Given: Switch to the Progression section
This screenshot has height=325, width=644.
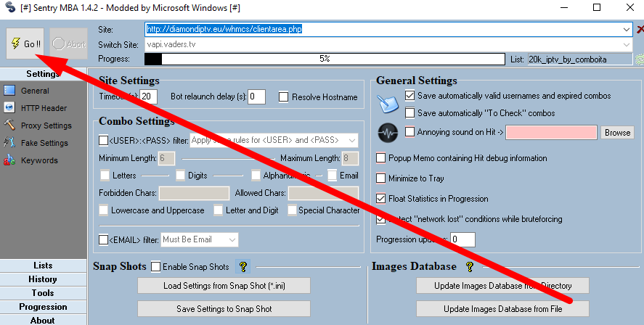Looking at the screenshot, I should click(43, 307).
